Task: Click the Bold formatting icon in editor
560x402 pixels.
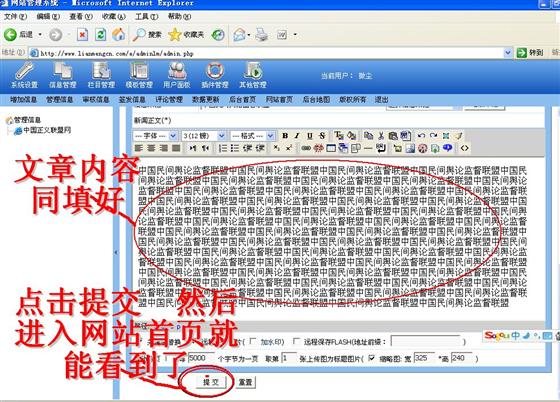Action: click(x=285, y=136)
